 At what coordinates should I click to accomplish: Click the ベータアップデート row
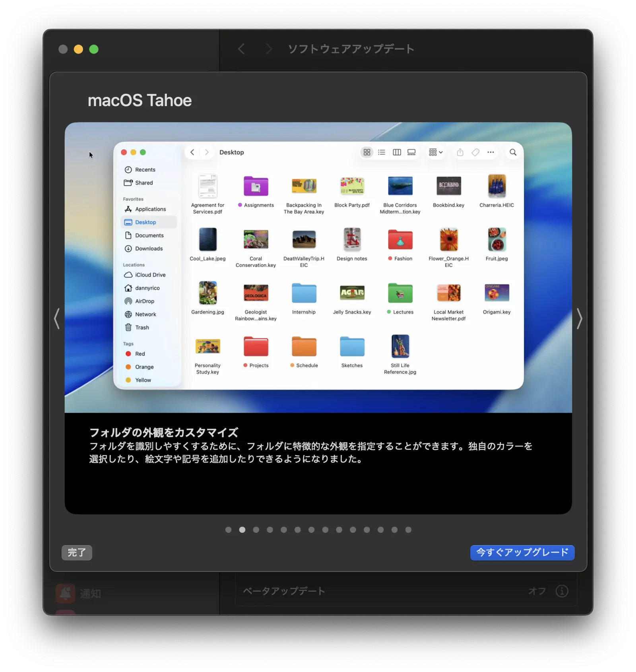[x=405, y=591]
